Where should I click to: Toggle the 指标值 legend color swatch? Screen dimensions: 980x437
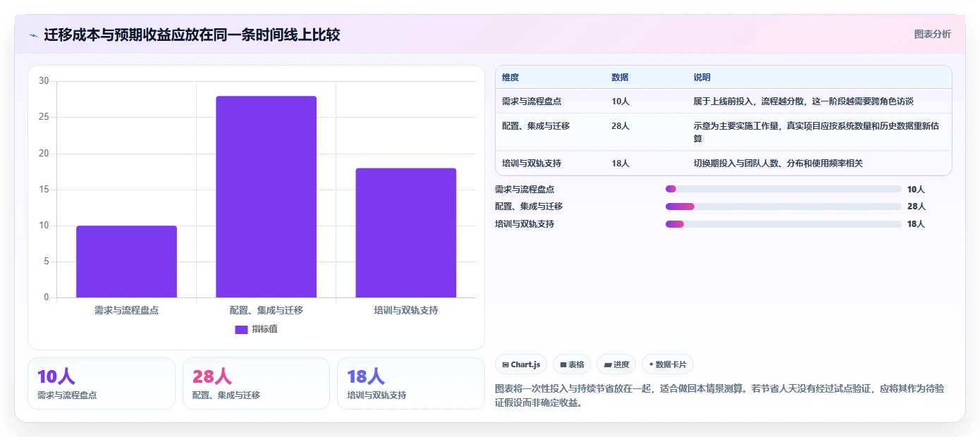click(x=241, y=329)
